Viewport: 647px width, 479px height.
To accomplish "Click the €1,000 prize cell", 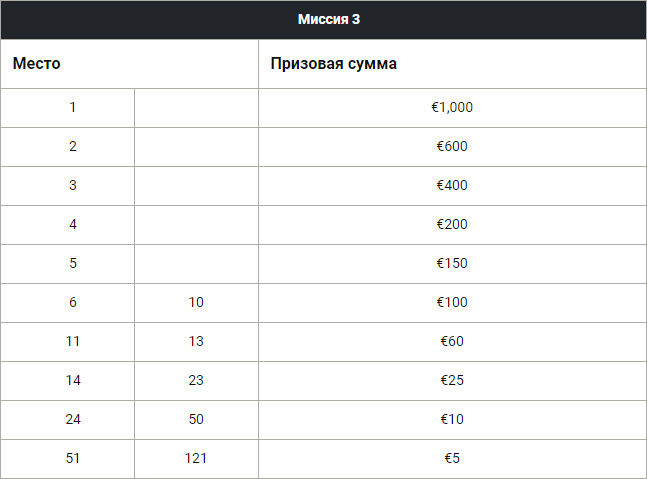I will click(x=452, y=107).
